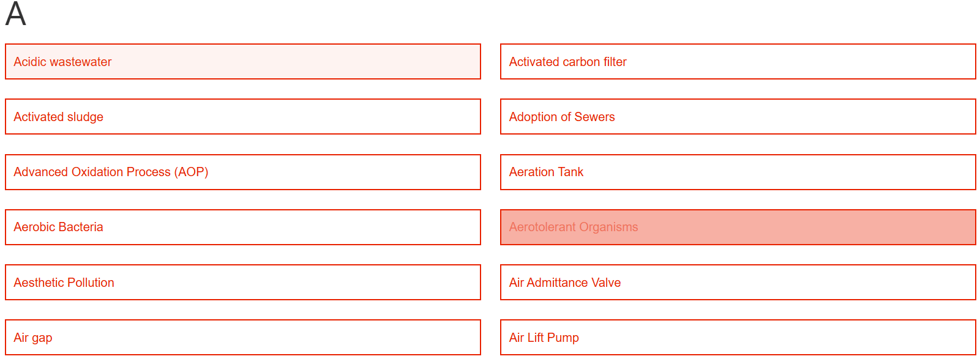The width and height of the screenshot is (980, 359).
Task: Open the Air Lift Pump entry
Action: pos(738,338)
